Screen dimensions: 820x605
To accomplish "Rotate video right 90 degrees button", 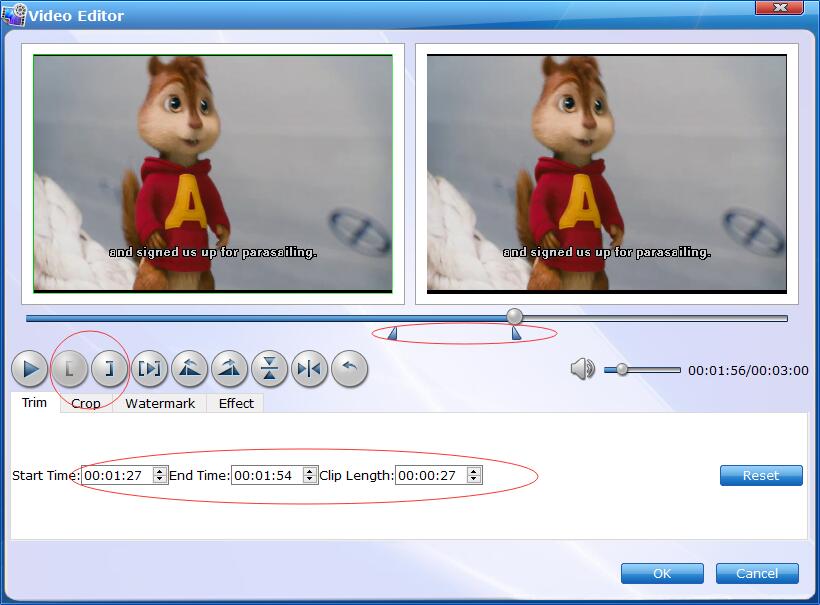I will [x=230, y=369].
